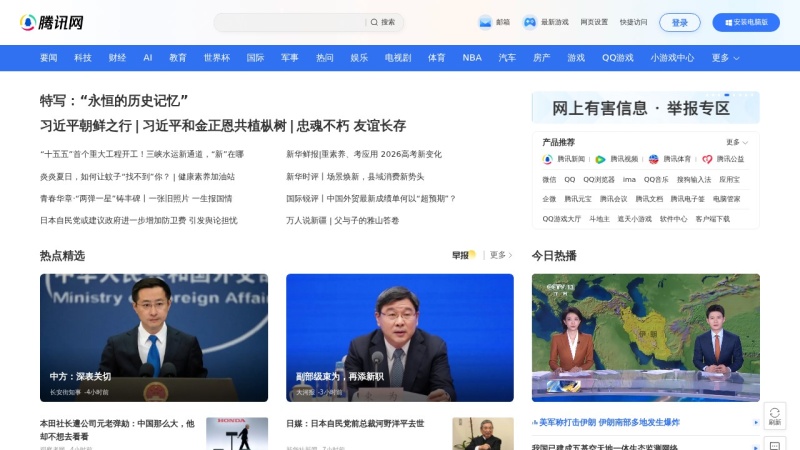Image resolution: width=800 pixels, height=450 pixels.
Task: Click the 斗地主 product link
Action: [599, 219]
